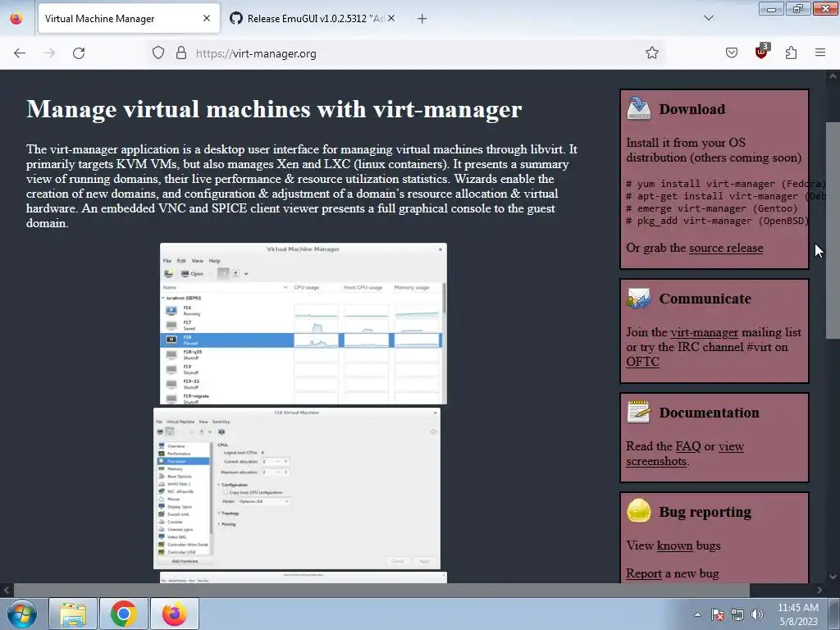Image resolution: width=840 pixels, height=630 pixels.
Task: Click the Download section disk icon
Action: [638, 108]
